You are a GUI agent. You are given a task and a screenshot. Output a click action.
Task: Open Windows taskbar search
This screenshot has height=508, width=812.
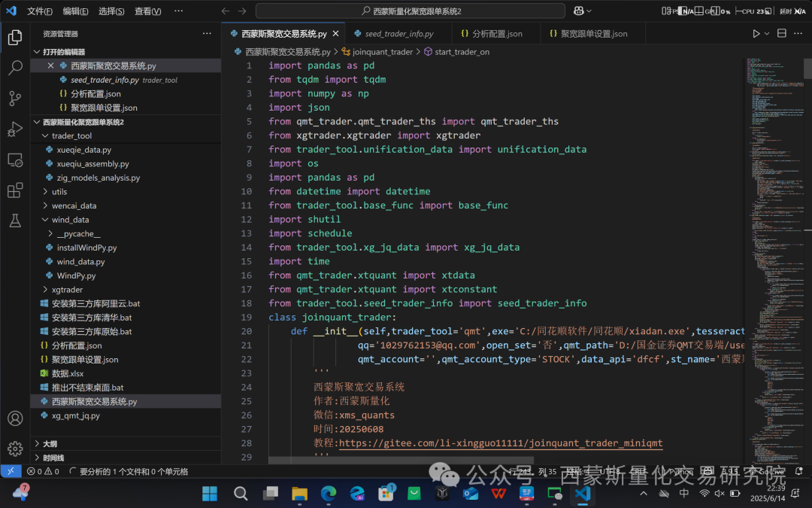tap(241, 494)
